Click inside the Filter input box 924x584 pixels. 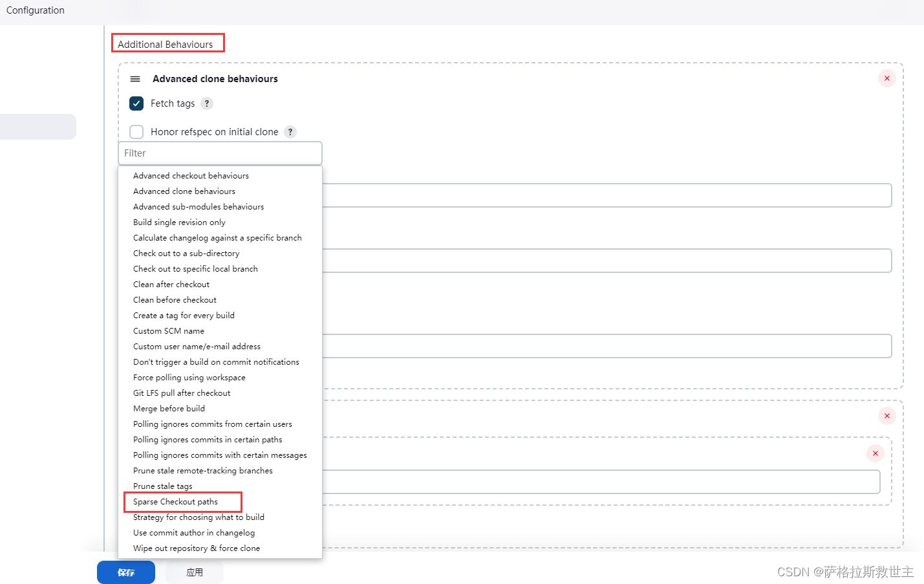point(220,153)
